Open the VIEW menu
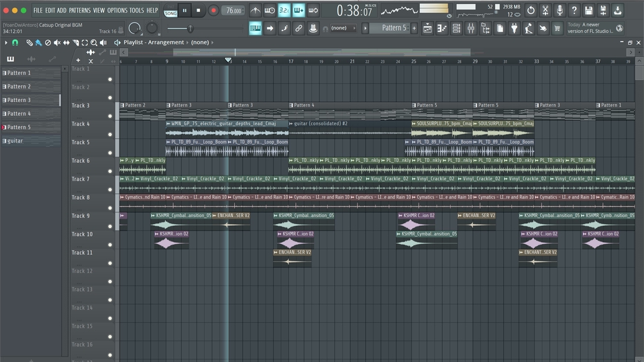Image resolution: width=644 pixels, height=362 pixels. click(x=99, y=10)
